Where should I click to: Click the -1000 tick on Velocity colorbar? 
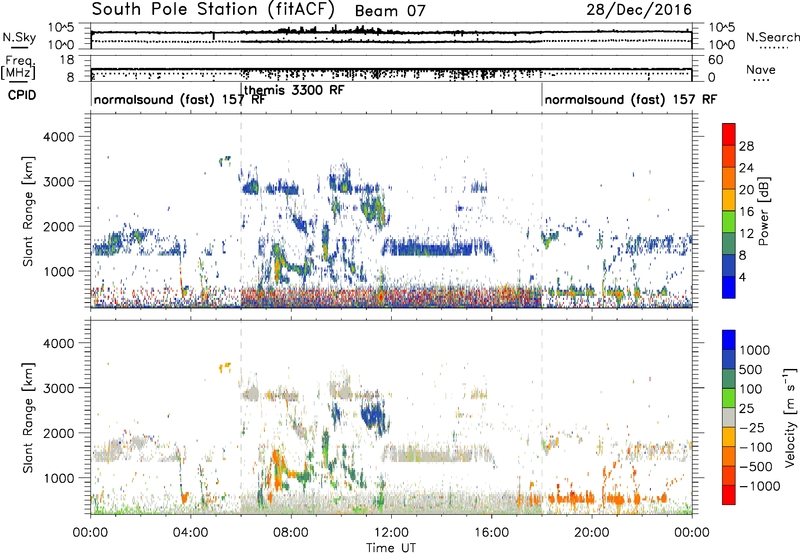759,486
